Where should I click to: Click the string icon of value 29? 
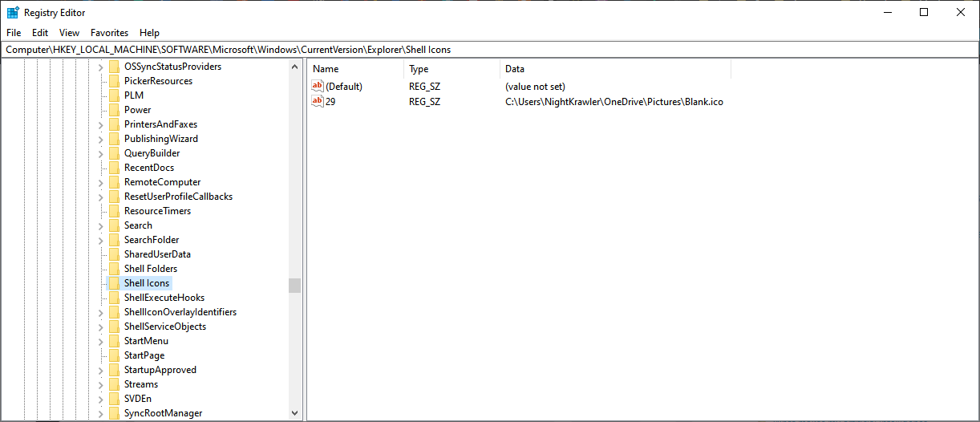tap(318, 101)
